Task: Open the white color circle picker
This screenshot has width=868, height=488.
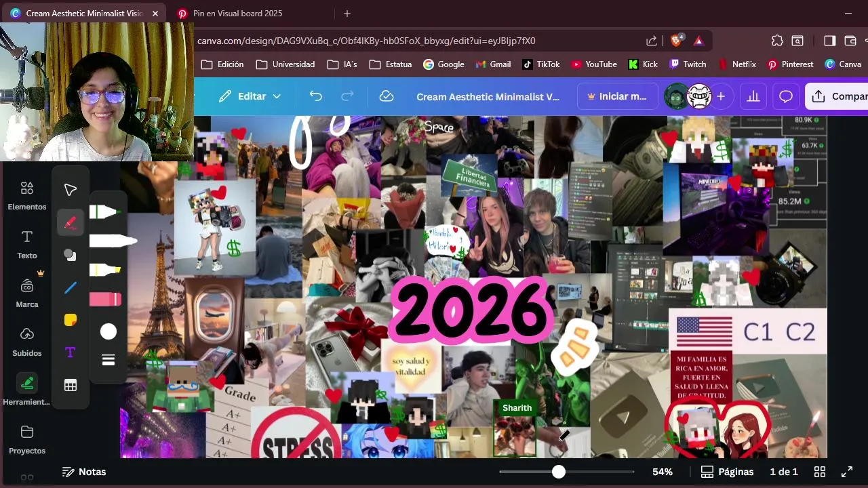Action: 108,331
